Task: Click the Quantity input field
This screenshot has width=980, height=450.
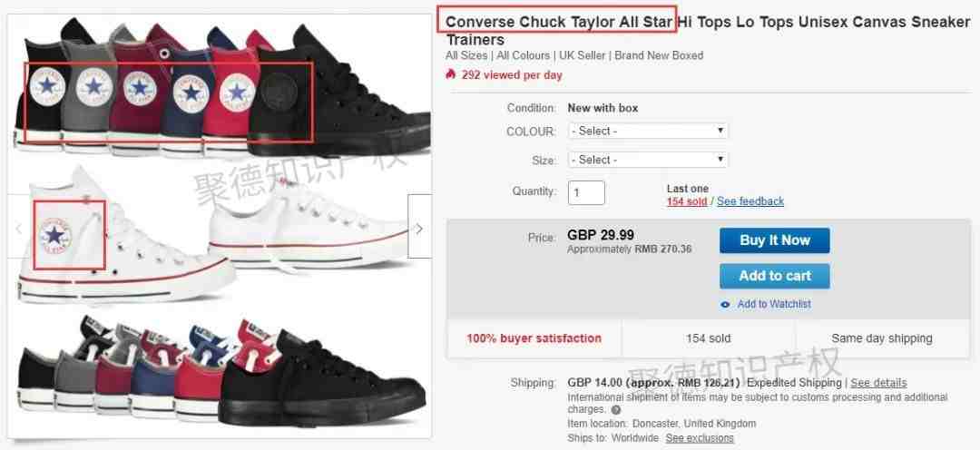Action: click(586, 192)
